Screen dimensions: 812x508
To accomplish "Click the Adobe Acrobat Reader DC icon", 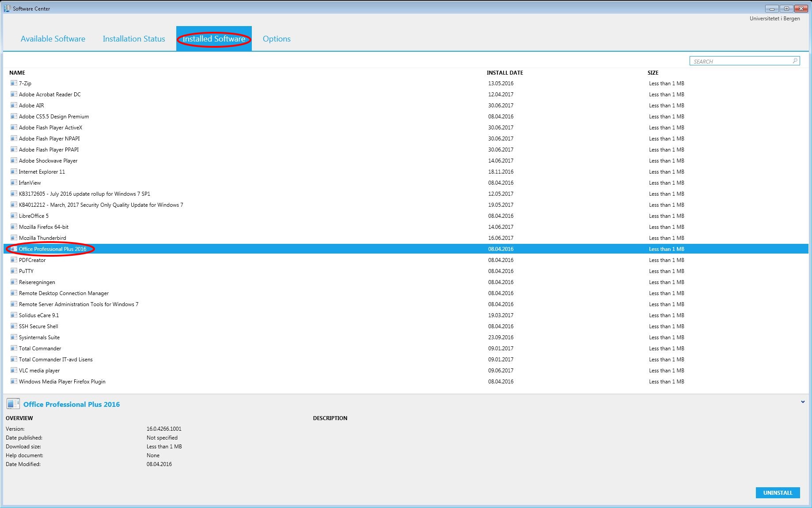I will [14, 94].
